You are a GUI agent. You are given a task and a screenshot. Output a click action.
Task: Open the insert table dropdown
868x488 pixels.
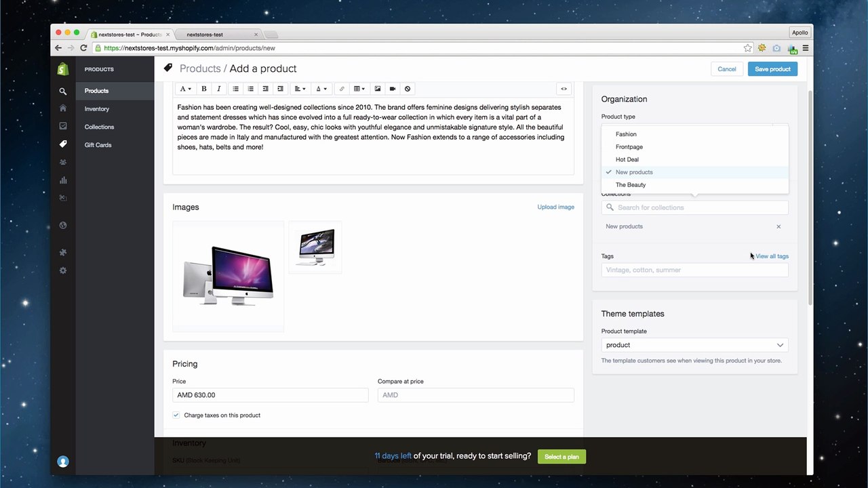(x=359, y=89)
